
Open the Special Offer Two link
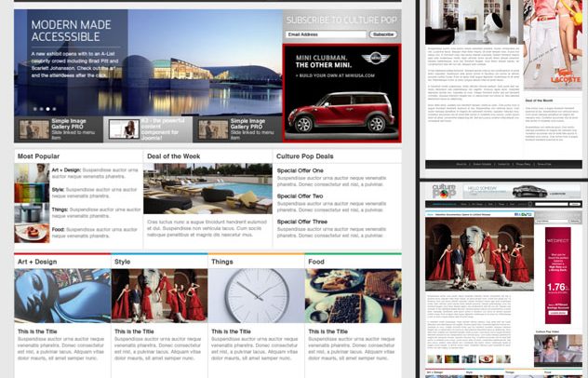(300, 196)
